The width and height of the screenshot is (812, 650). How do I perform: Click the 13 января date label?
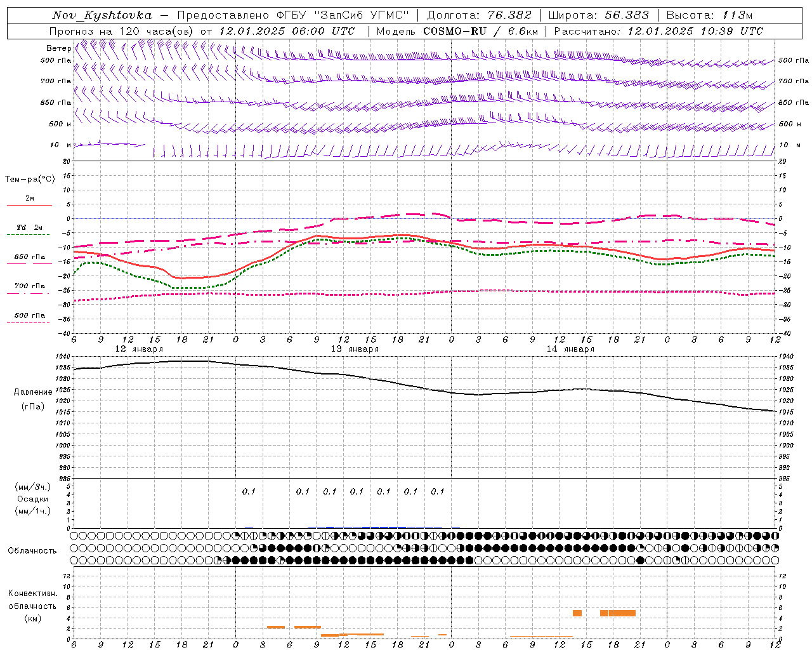point(355,349)
